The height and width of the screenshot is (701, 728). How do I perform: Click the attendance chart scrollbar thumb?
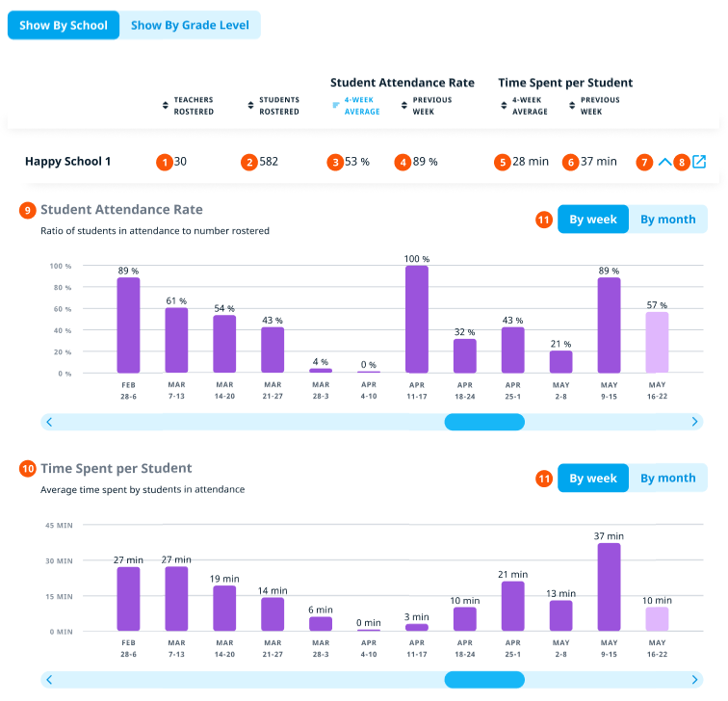tap(483, 422)
